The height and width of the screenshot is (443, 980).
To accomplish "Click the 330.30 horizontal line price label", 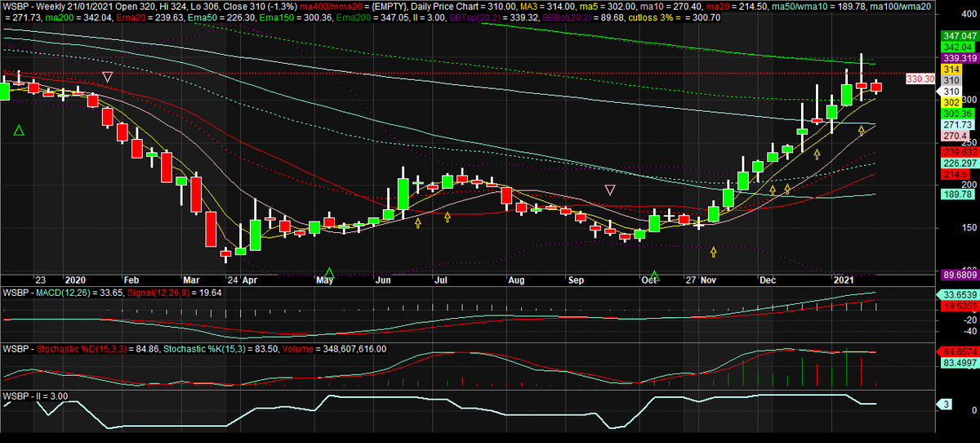I will tap(920, 78).
